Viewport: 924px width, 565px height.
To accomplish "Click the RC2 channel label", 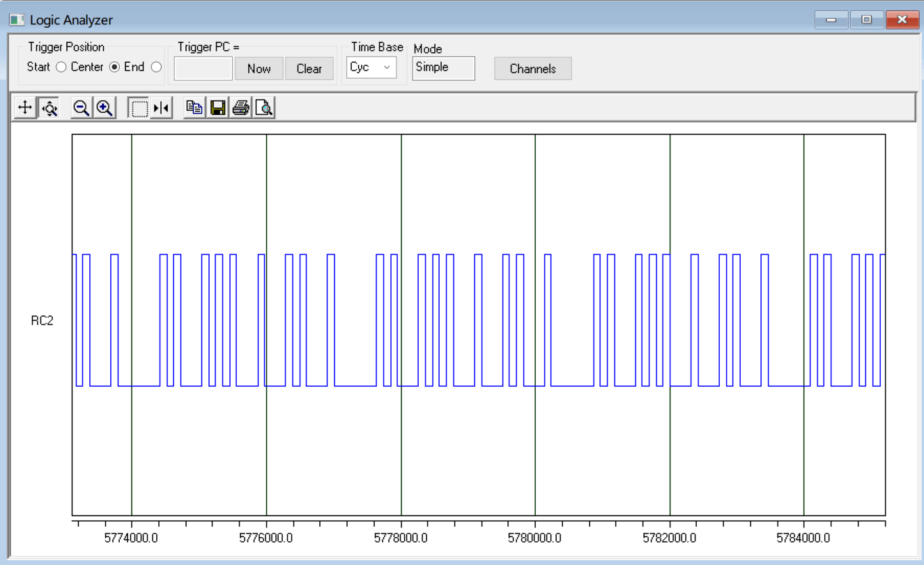I will [42, 321].
